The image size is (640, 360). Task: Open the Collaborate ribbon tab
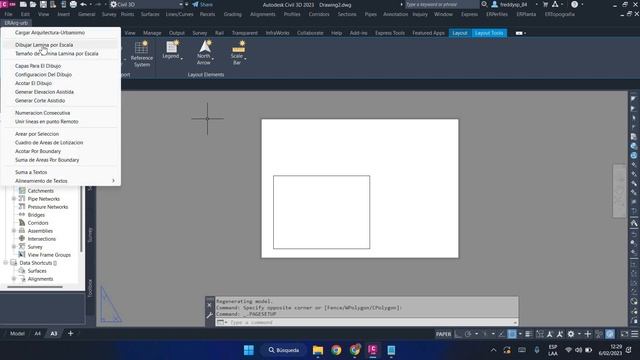coord(310,33)
